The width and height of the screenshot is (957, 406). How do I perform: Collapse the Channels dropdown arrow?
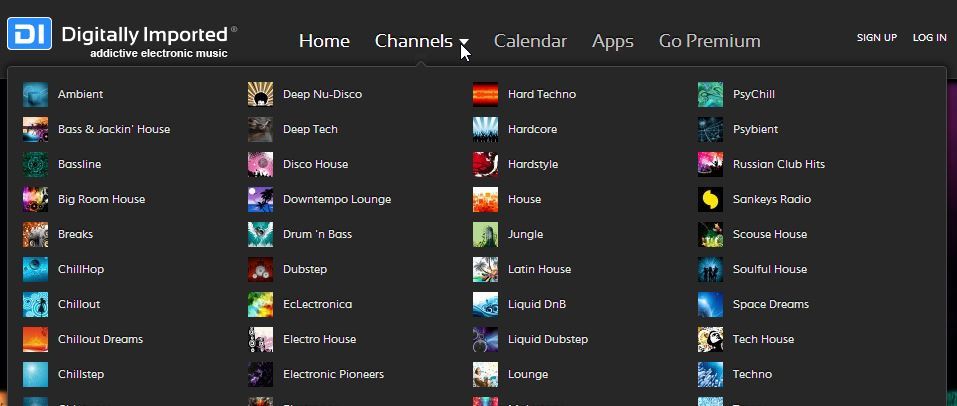click(x=464, y=42)
